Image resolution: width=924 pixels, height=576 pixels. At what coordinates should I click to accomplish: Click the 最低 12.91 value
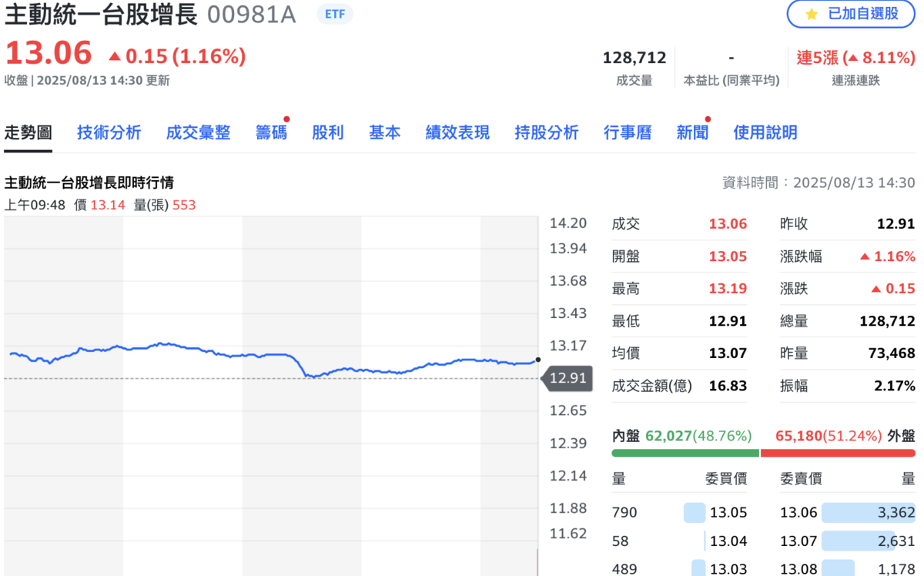[728, 321]
